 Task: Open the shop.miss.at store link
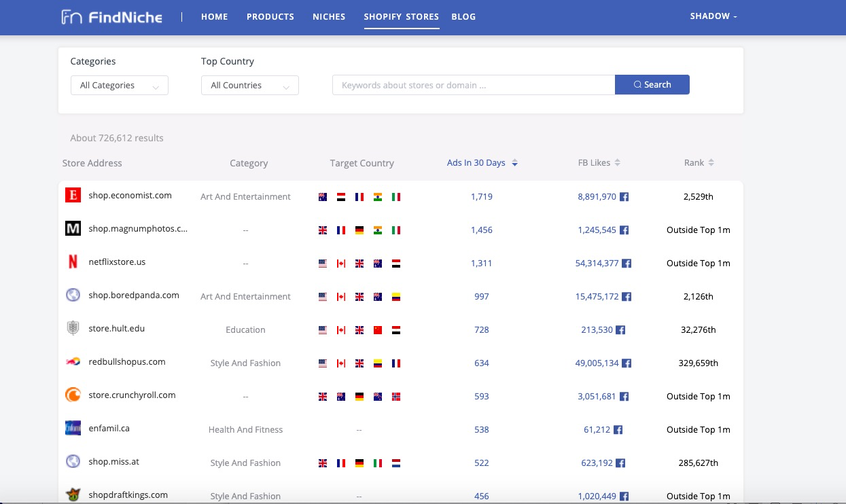point(114,462)
